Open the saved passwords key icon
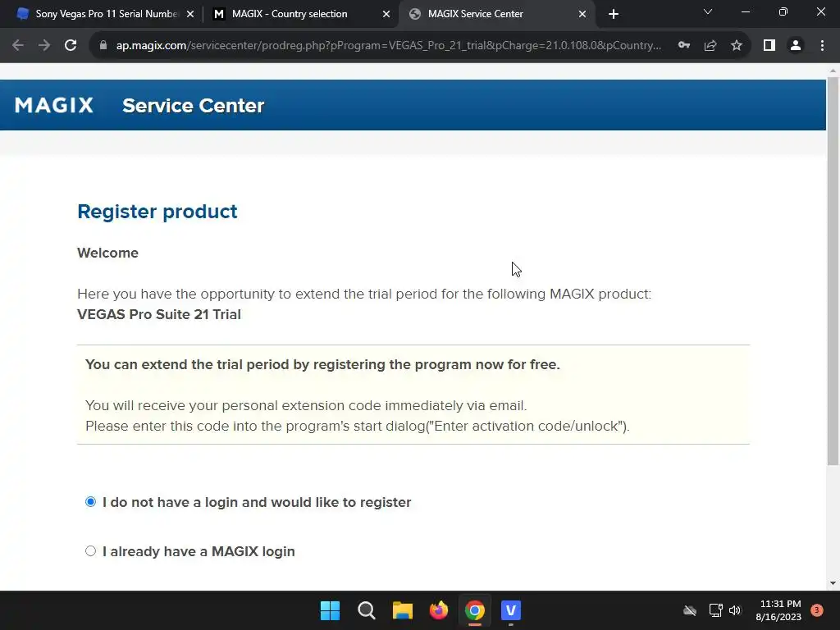The width and height of the screenshot is (840, 630). [x=684, y=46]
